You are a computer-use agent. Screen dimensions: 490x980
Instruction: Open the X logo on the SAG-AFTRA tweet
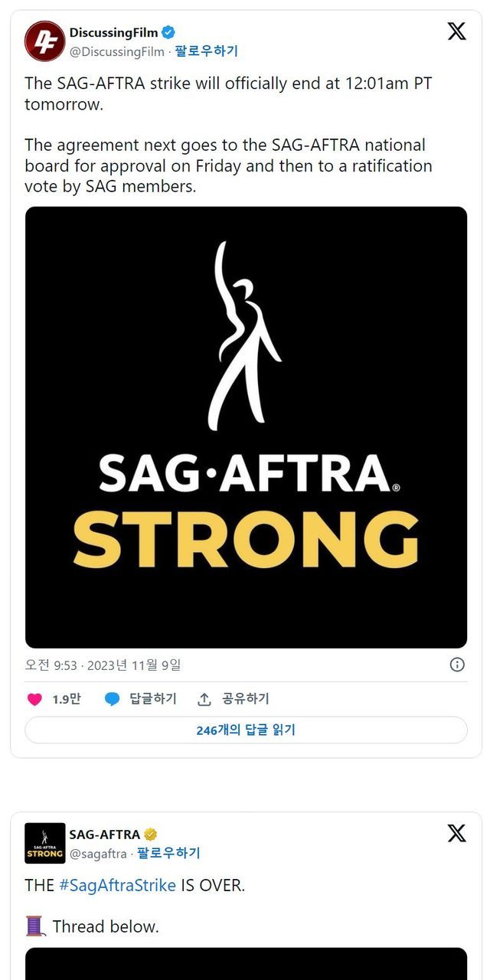[x=456, y=833]
